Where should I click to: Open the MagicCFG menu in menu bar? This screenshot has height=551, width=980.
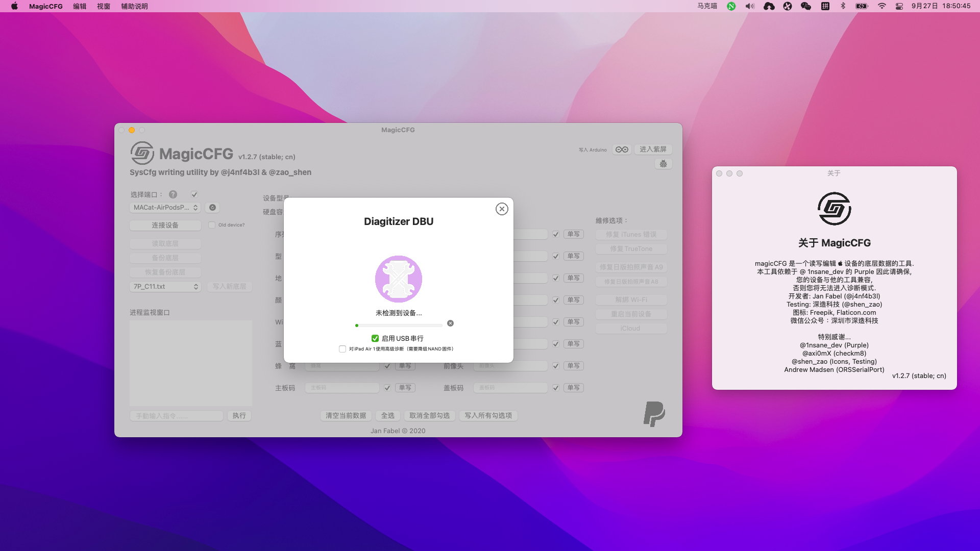46,6
